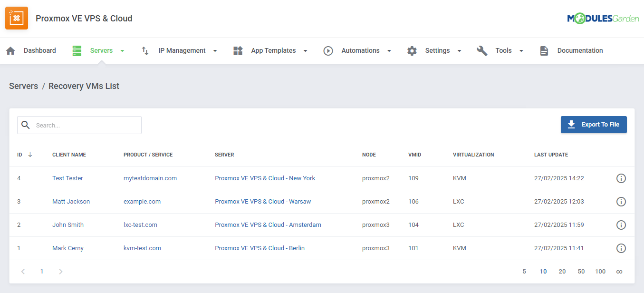Viewport: 644px width, 293px height.
Task: Open Proxmox VE VPS & Cloud - Amsterdam link
Action: 268,225
